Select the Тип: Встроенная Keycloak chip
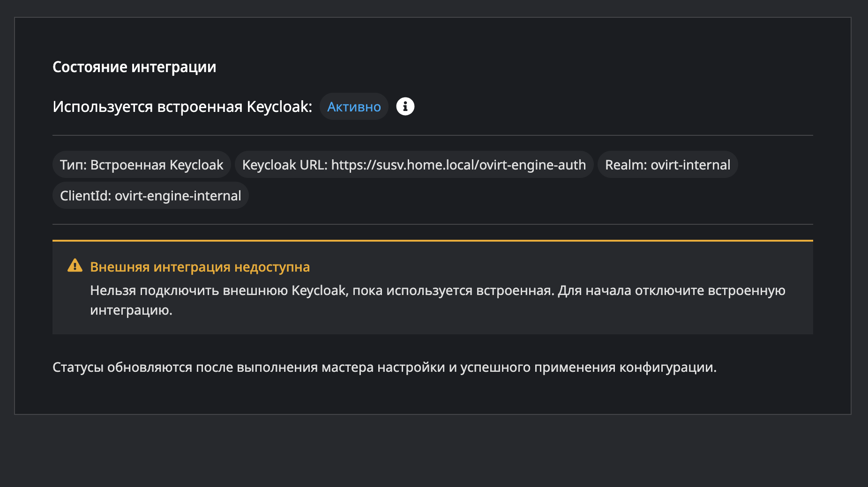Viewport: 868px width, 487px height. pos(142,165)
